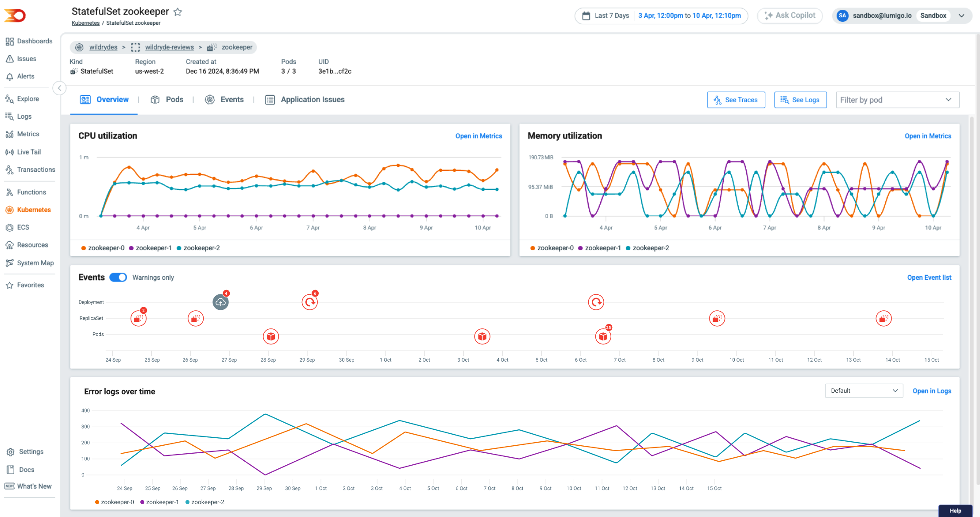The image size is (980, 517).
Task: Switch to the Application Issues tab
Action: point(305,100)
